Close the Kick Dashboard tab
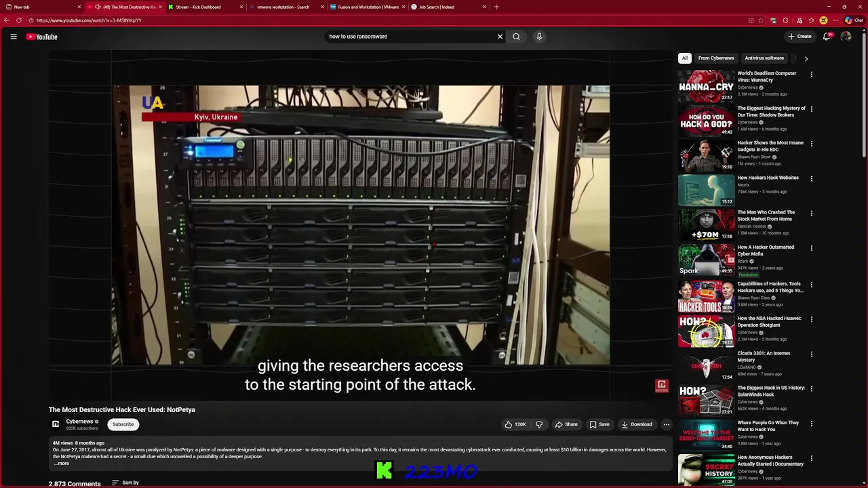 coord(241,7)
